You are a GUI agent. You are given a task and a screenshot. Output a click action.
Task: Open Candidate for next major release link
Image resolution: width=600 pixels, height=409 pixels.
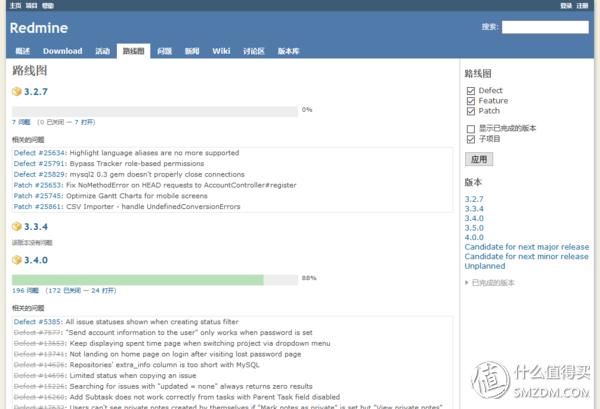click(527, 247)
